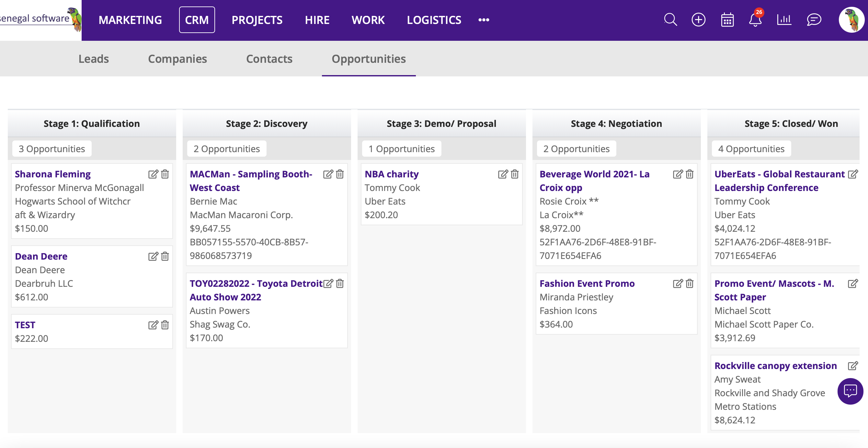
Task: Delete the Dean Deere opportunity
Action: (165, 256)
